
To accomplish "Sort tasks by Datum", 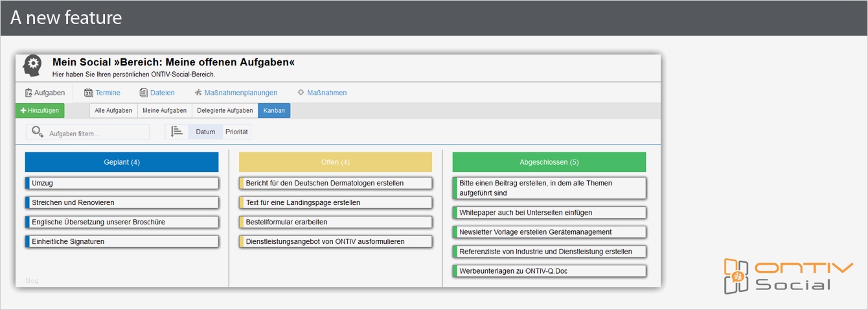I will [205, 132].
